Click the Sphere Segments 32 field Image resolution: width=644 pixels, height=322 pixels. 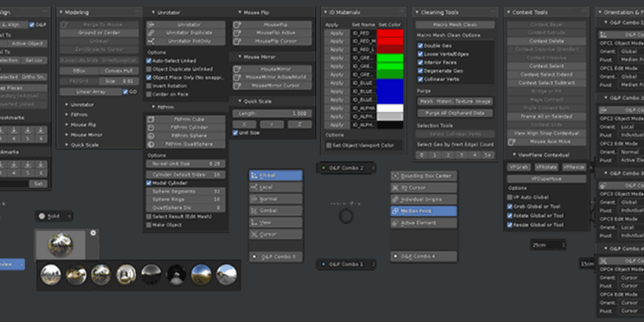tap(186, 191)
